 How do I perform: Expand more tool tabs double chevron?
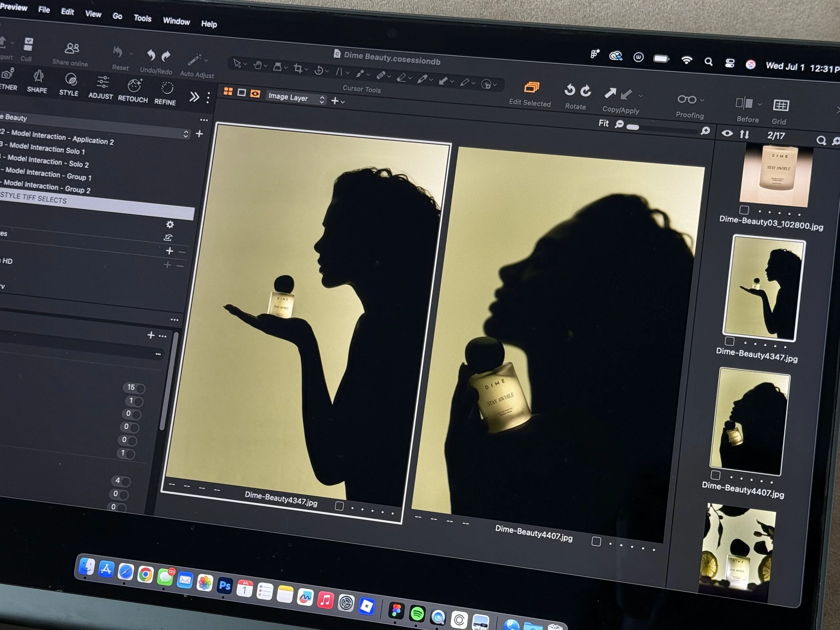click(194, 97)
